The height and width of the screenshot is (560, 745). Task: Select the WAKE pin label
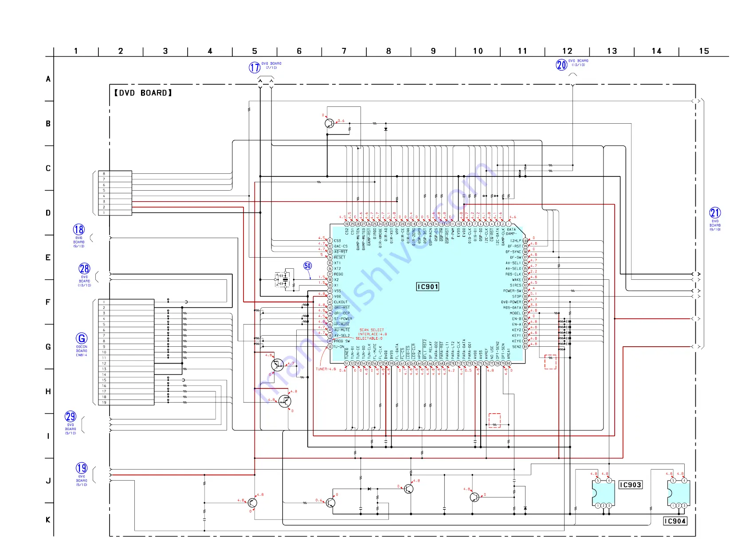coord(517,280)
